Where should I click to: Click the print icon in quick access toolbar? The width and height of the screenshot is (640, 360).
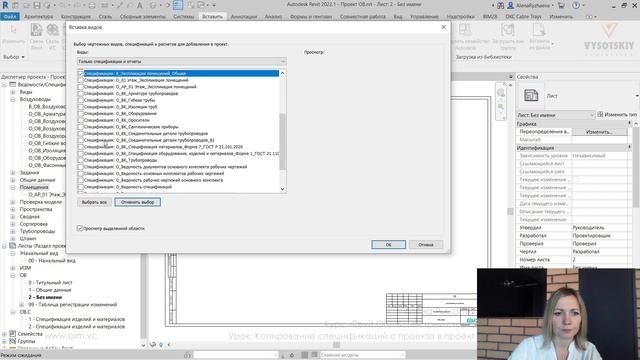tap(92, 5)
